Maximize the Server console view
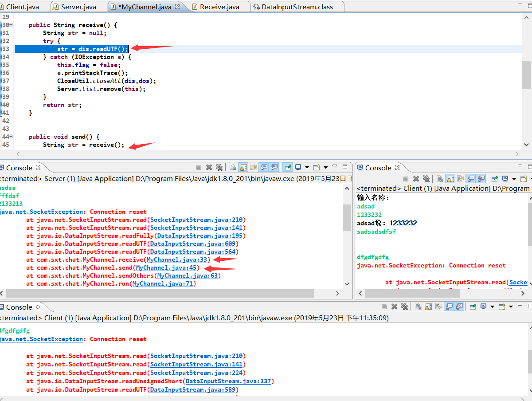This screenshot has height=401, width=532. (x=345, y=167)
